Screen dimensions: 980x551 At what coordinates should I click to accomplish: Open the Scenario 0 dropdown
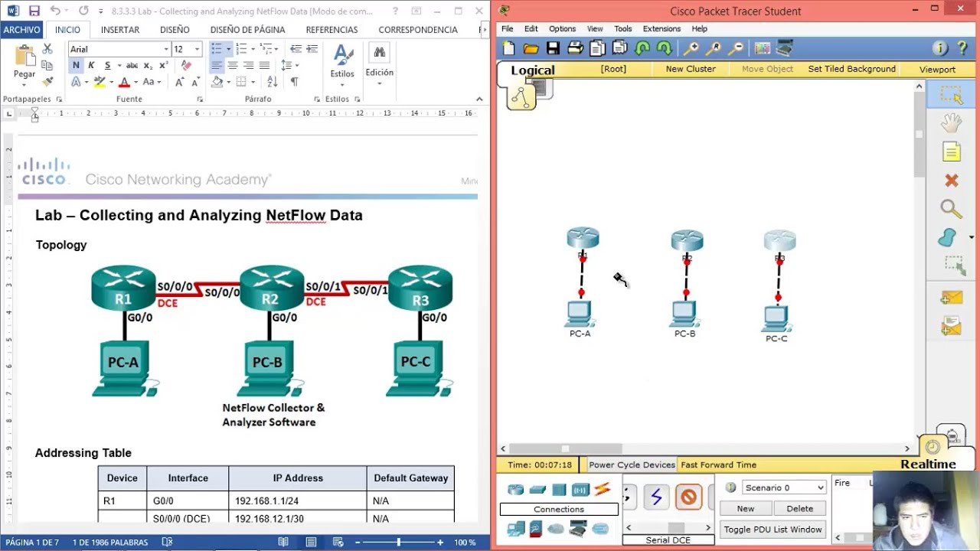coord(820,487)
